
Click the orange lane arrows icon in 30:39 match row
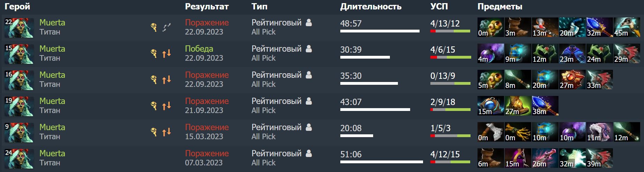coord(166,53)
